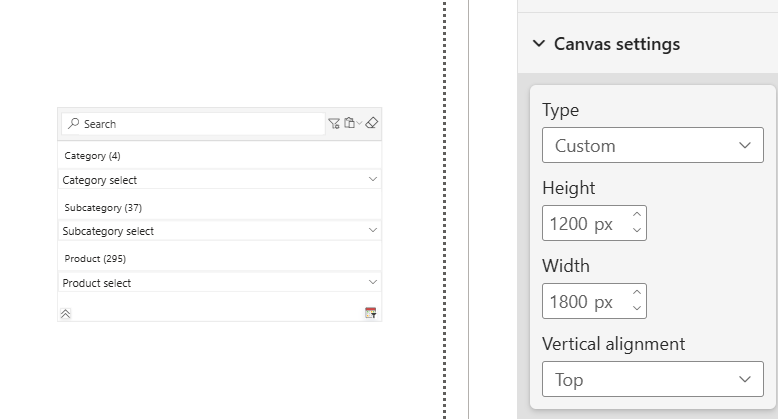Click the filter table icon at slicer bottom-right
Screen dimensions: 778x419
pos(370,313)
